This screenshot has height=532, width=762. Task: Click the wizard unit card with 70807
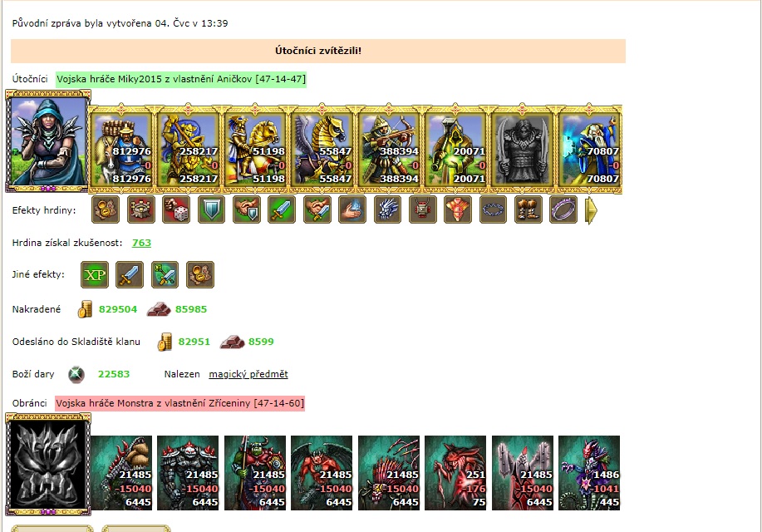pyautogui.click(x=589, y=150)
